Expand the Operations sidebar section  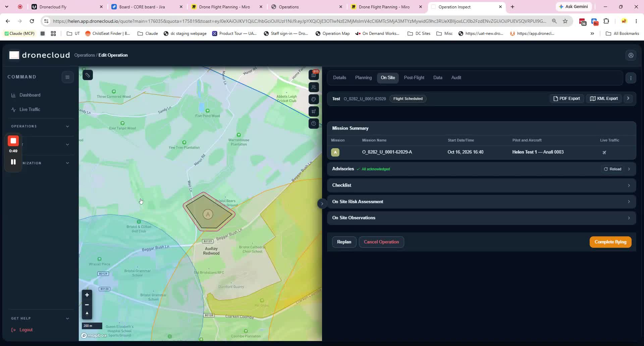(x=40, y=126)
